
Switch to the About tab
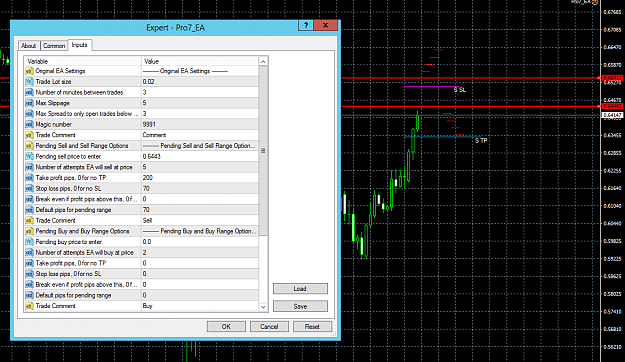point(28,46)
